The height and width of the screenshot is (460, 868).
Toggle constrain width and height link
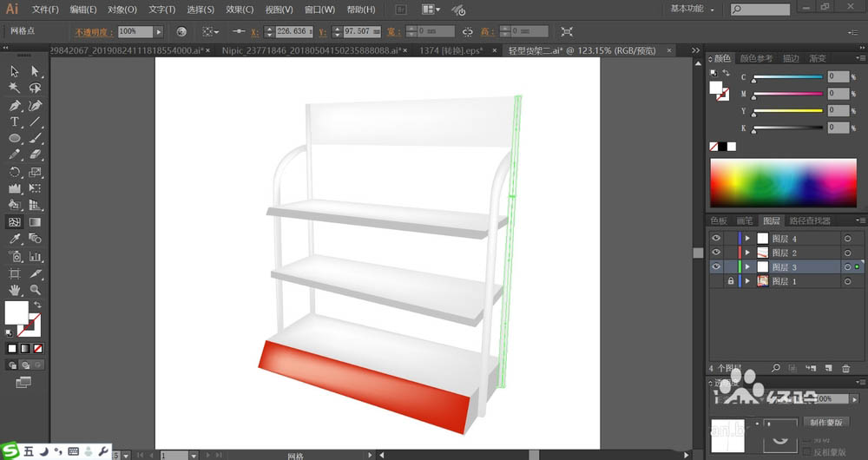tap(468, 32)
